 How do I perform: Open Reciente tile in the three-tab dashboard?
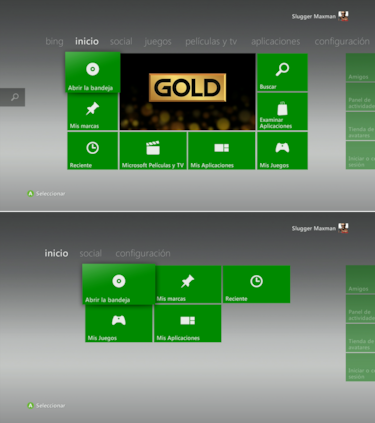pyautogui.click(x=256, y=284)
